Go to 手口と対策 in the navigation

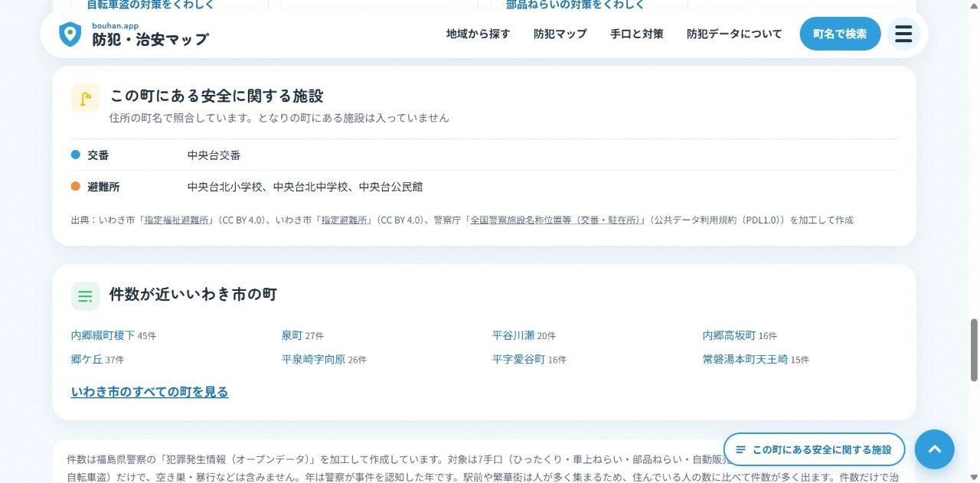(636, 34)
